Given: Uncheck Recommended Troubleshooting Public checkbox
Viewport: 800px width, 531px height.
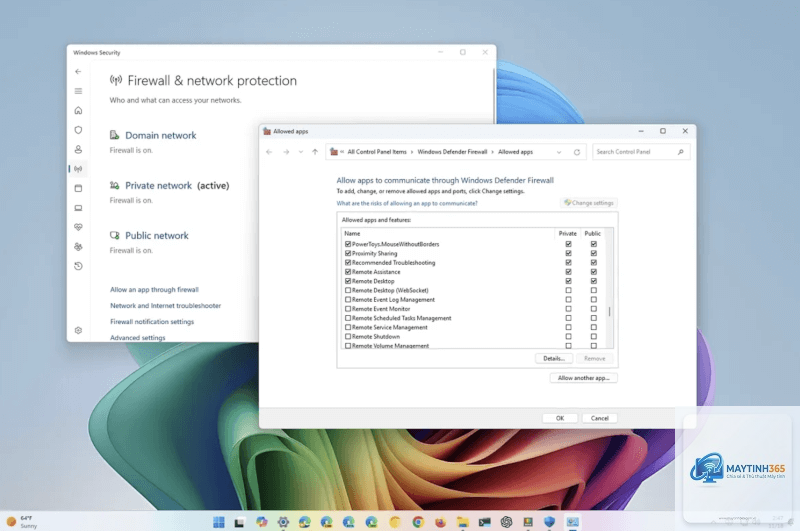Looking at the screenshot, I should (593, 263).
